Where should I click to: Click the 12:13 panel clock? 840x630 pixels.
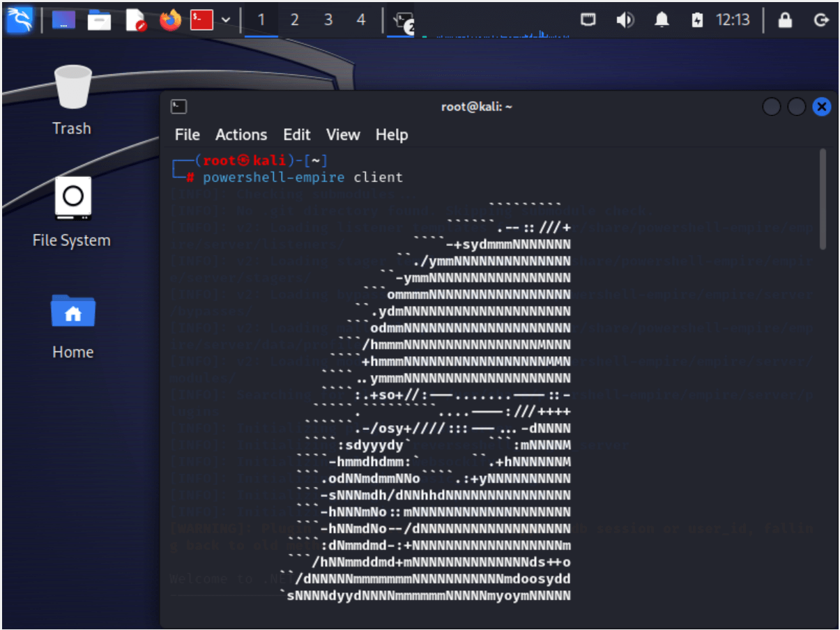point(732,20)
